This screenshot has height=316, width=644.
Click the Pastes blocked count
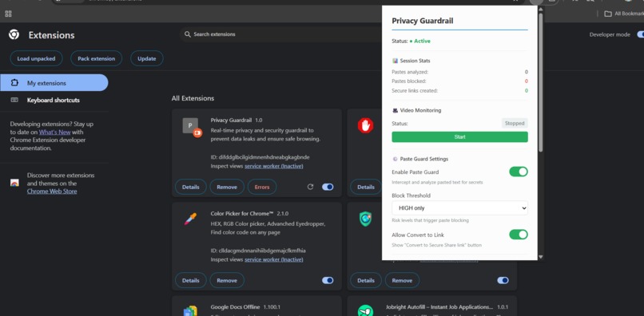click(x=526, y=81)
